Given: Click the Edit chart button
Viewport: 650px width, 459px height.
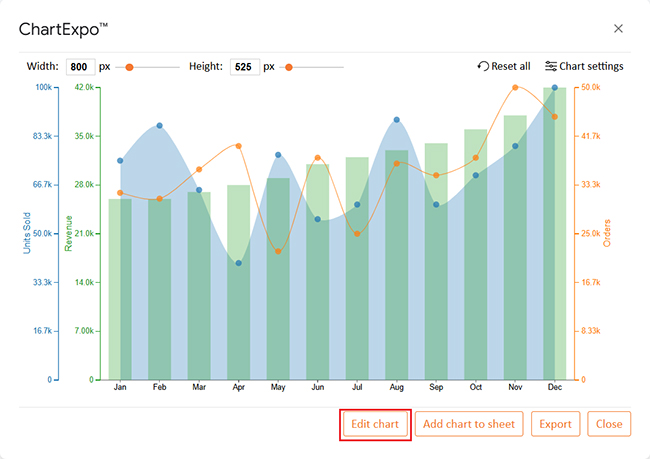Looking at the screenshot, I should tap(375, 424).
